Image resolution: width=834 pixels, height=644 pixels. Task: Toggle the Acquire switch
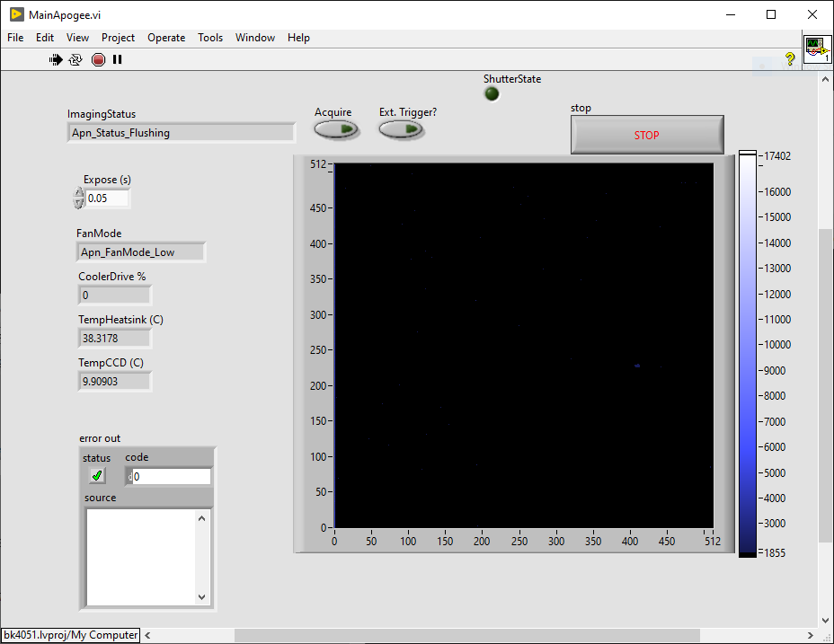tap(336, 129)
